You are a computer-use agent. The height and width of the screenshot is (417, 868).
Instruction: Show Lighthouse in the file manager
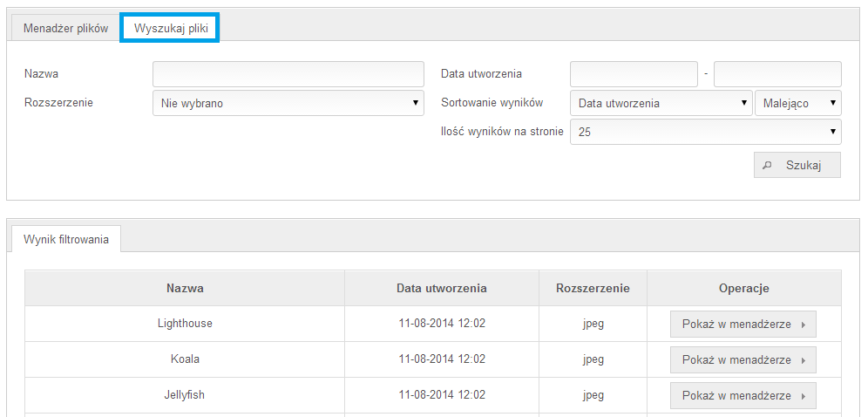tap(743, 325)
